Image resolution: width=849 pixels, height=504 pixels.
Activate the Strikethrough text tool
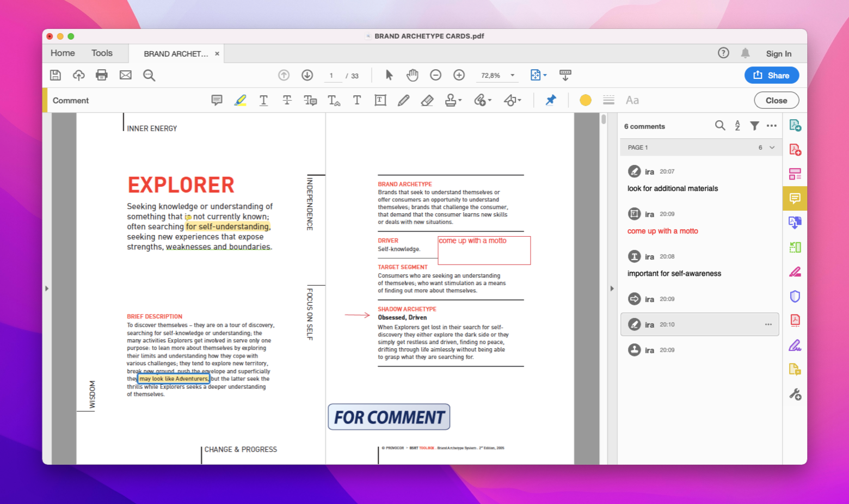pos(287,100)
